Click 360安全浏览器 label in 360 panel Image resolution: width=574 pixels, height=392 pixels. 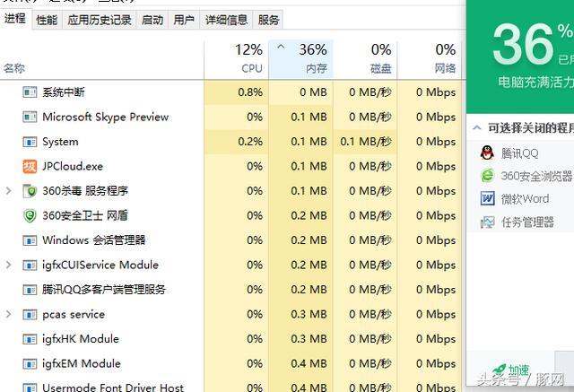[536, 176]
